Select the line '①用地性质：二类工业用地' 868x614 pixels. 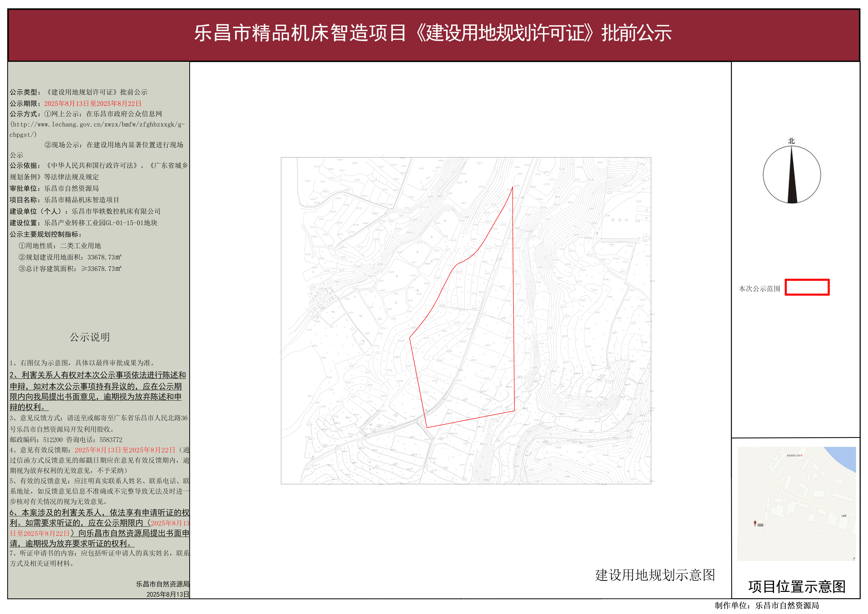point(60,246)
